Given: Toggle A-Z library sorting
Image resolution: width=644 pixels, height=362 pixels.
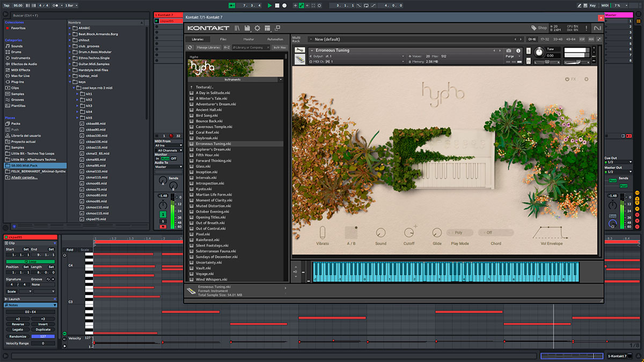Looking at the screenshot, I should coord(226,47).
